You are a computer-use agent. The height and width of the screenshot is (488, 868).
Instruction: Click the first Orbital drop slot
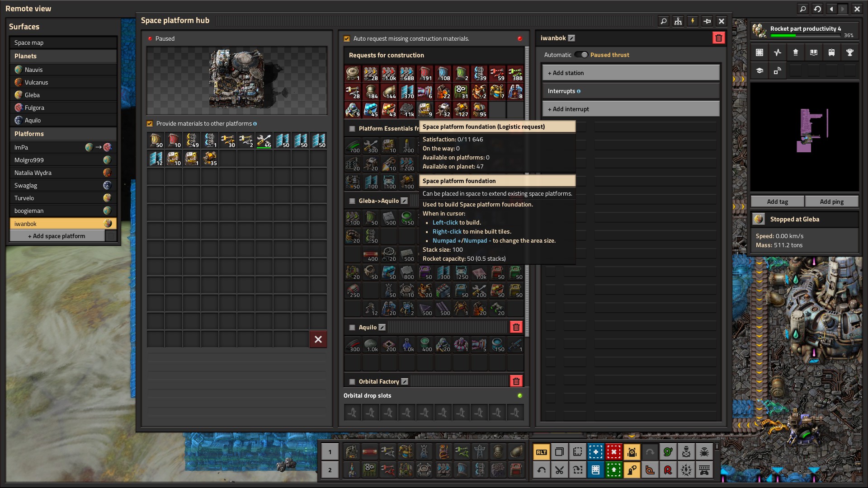pyautogui.click(x=353, y=413)
